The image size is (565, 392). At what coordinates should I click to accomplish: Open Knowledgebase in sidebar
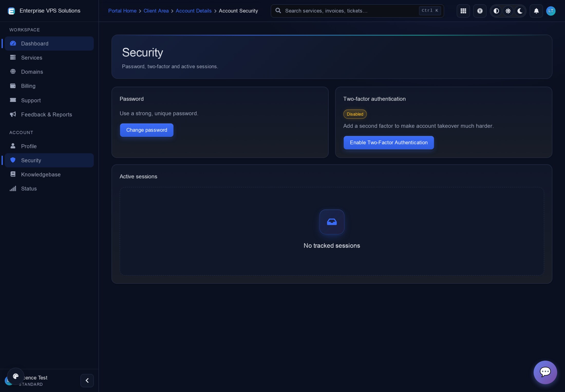click(x=49, y=174)
